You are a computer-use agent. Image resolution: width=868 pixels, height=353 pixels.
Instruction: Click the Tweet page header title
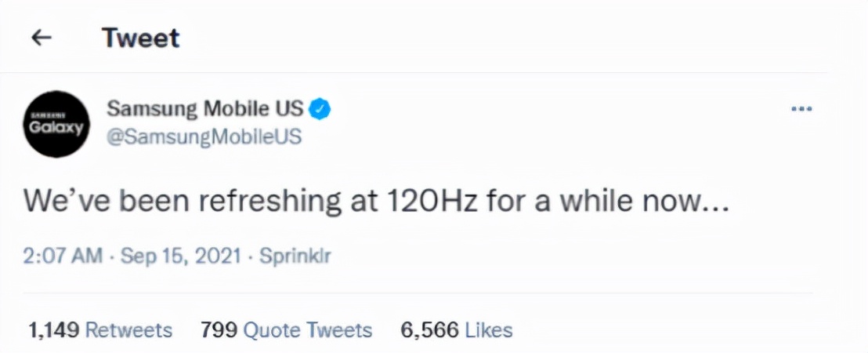point(141,38)
